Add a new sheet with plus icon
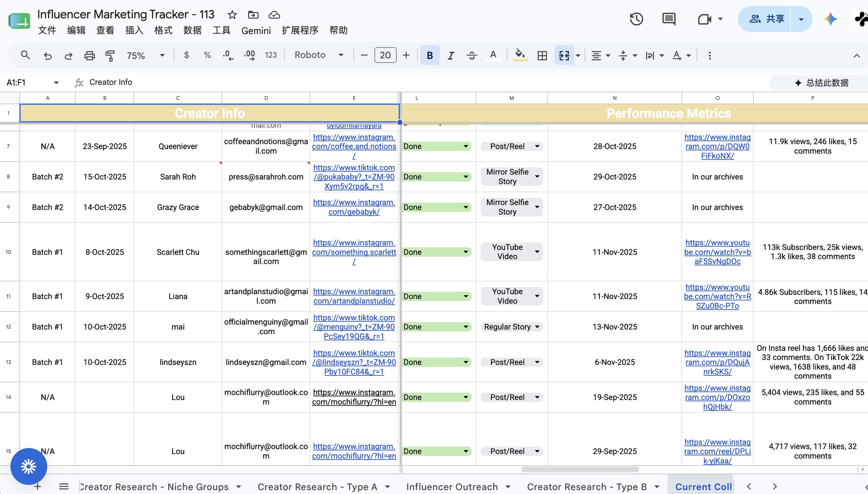This screenshot has height=494, width=868. [37, 486]
